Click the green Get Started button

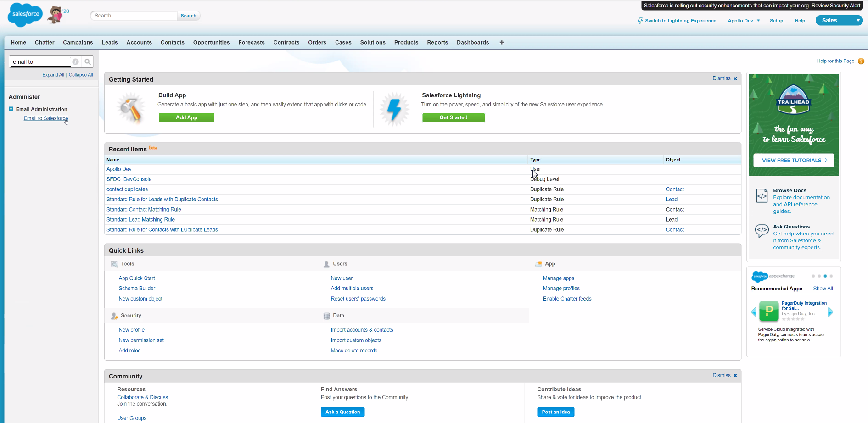tap(454, 117)
